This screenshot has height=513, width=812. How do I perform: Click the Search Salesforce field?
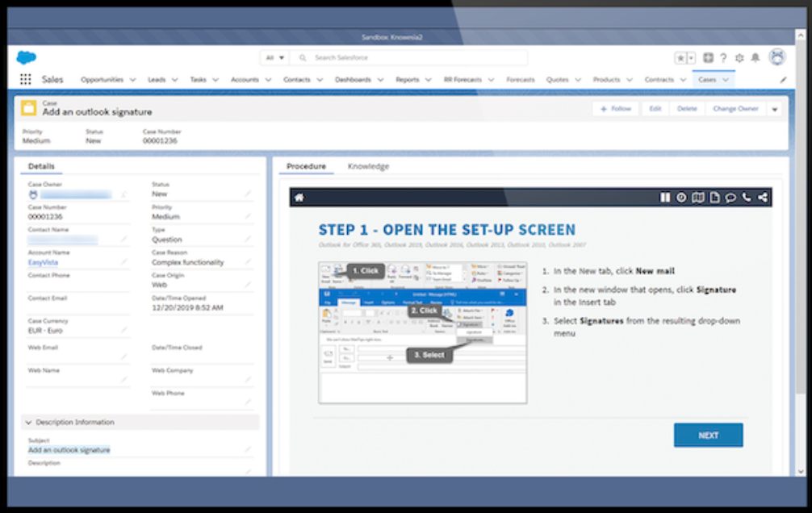coord(409,57)
